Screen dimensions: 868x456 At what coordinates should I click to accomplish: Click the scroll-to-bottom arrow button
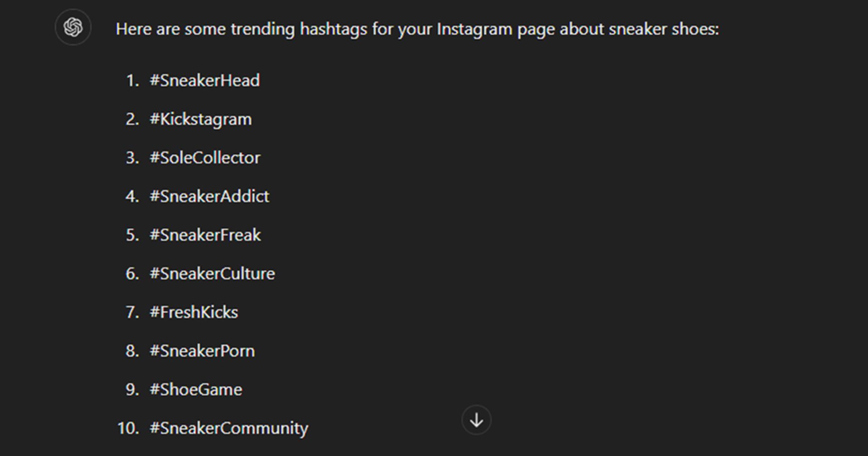[x=476, y=420]
